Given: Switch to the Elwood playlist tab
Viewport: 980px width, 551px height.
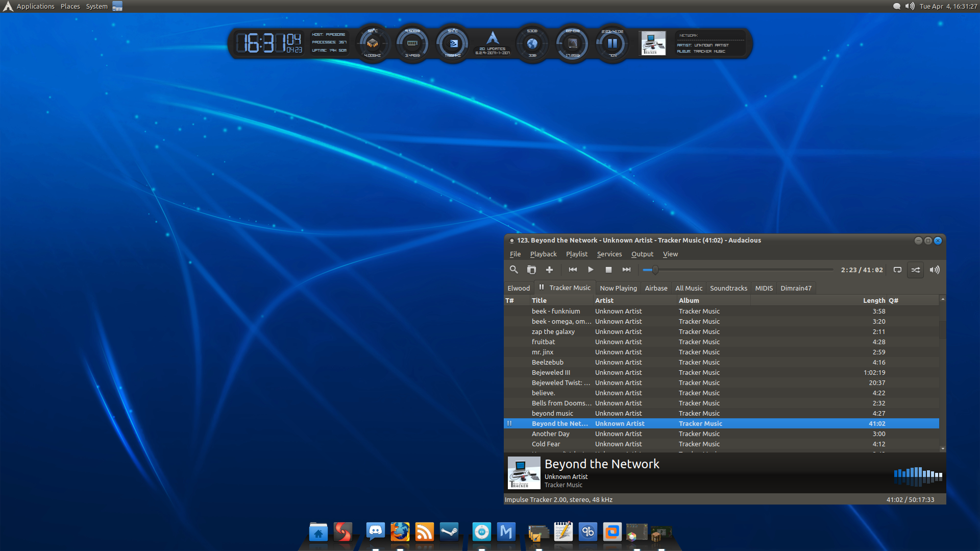Looking at the screenshot, I should [x=519, y=288].
